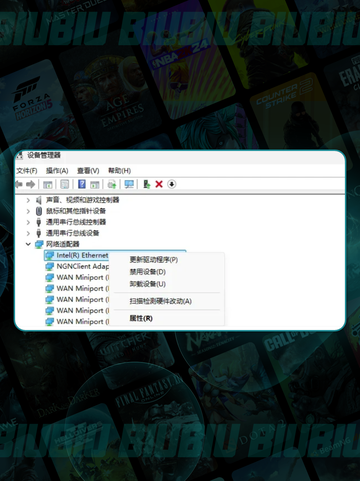Select the 通用串行总线设备 tree label
The width and height of the screenshot is (360, 481).
72,233
